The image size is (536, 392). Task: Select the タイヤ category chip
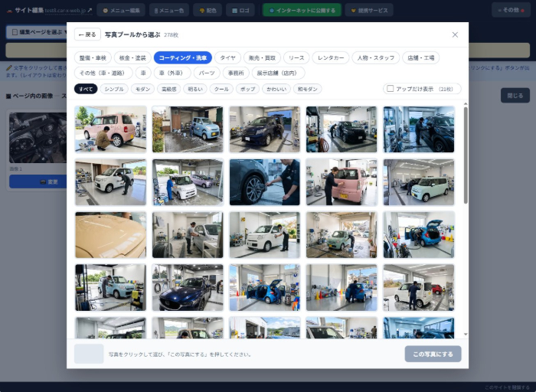(227, 57)
